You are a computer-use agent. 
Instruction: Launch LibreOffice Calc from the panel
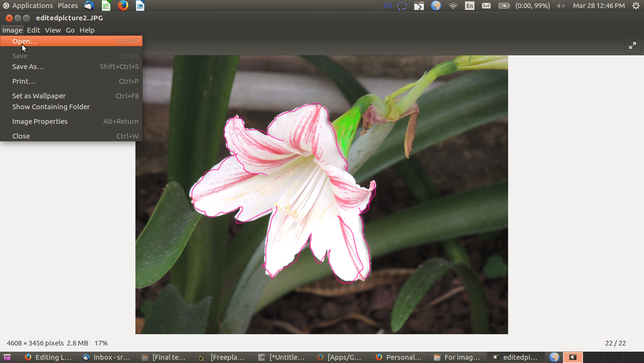106,5
